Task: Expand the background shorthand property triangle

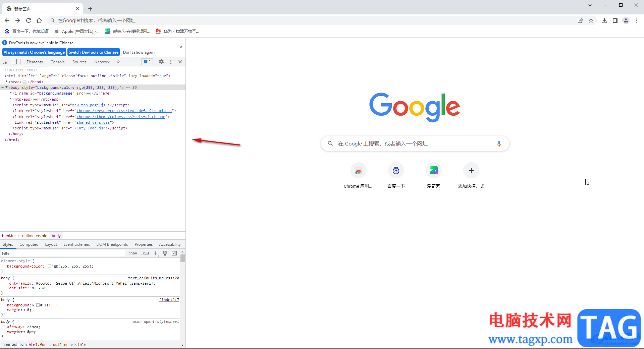Action: [33, 305]
